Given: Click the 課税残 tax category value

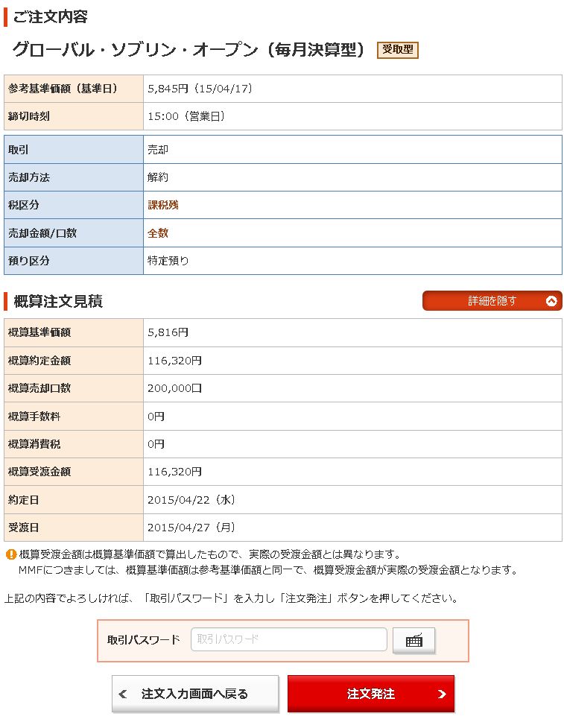Looking at the screenshot, I should 163,205.
